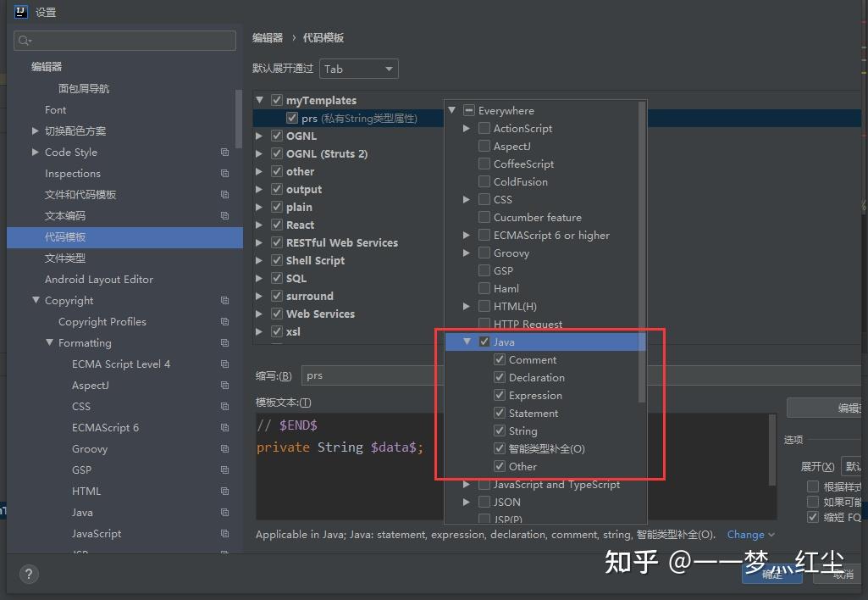Click the IntelliJ IDEA logo icon in title bar

point(21,12)
